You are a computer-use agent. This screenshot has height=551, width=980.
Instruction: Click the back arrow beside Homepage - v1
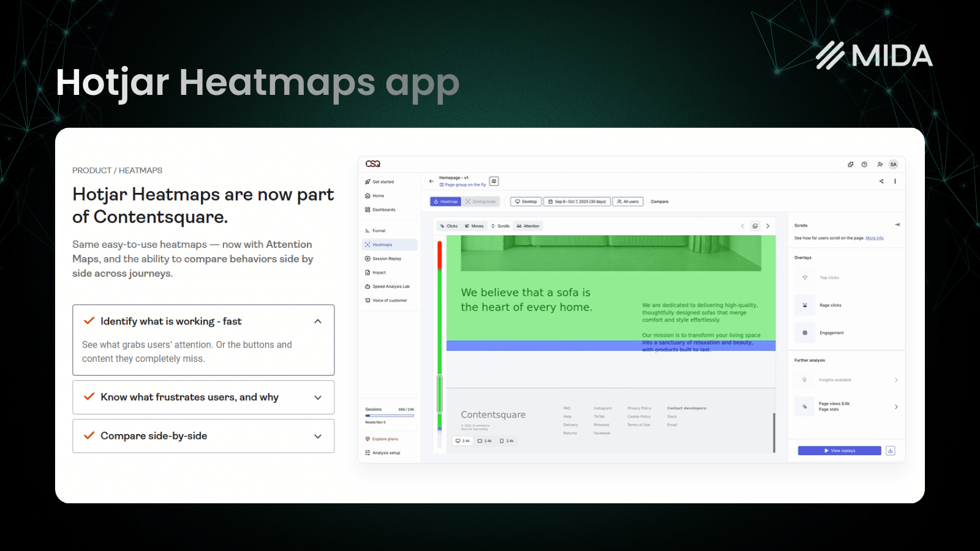pyautogui.click(x=431, y=181)
